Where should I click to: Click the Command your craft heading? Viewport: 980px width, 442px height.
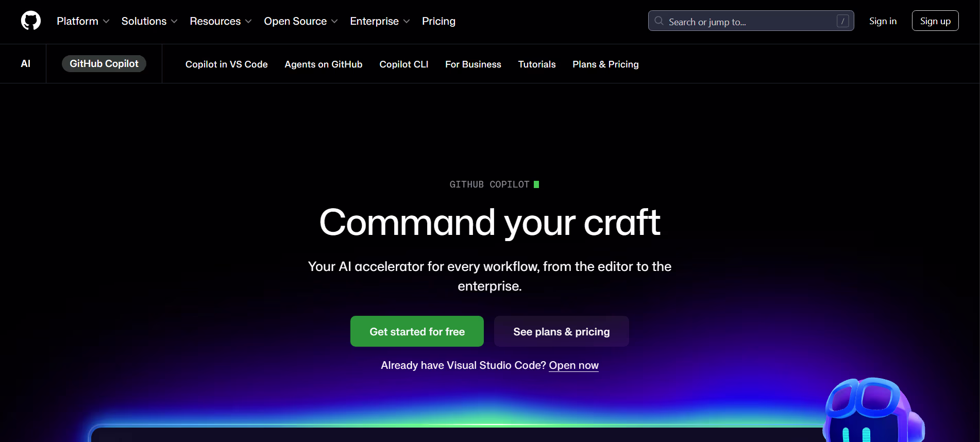pos(489,223)
